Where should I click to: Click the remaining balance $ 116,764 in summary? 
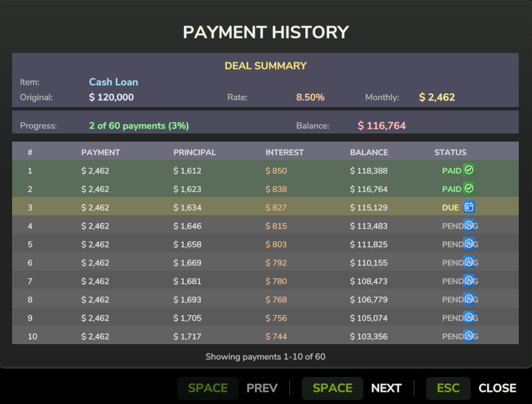(x=382, y=126)
